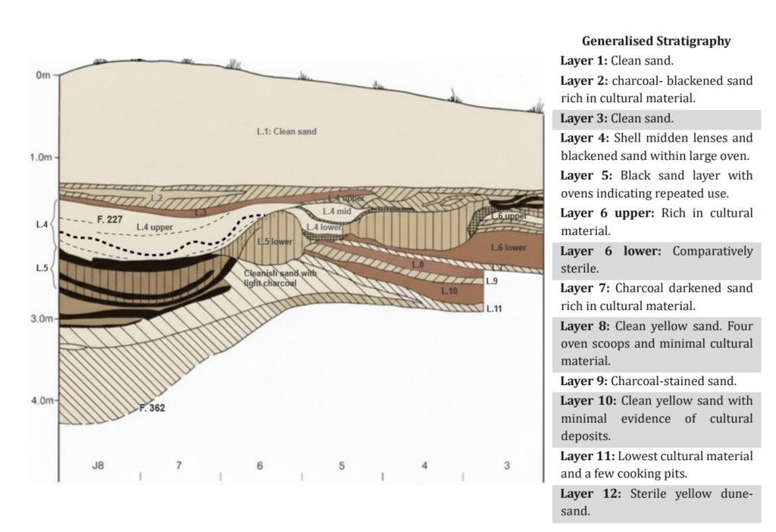
Task: Click the 'Layer 12' sterile dune-sand entry
Action: pyautogui.click(x=656, y=503)
